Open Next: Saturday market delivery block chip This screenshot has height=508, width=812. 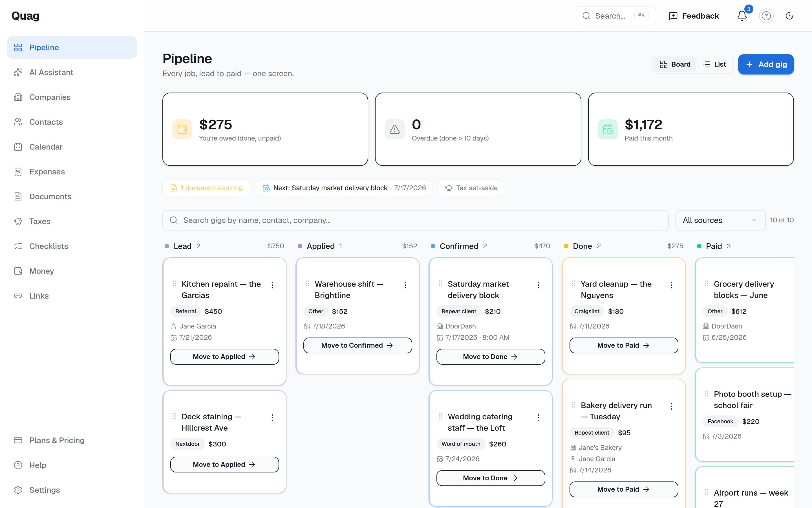coord(344,188)
